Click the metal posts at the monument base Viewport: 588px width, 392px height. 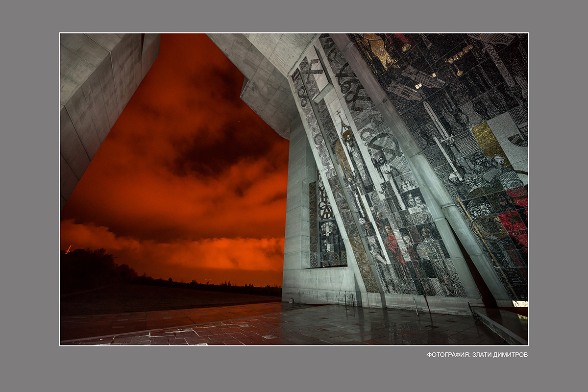[349, 298]
